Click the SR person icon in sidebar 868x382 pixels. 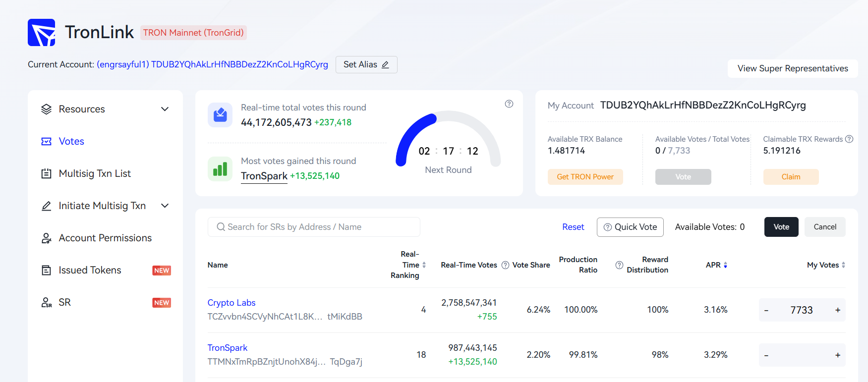pyautogui.click(x=46, y=302)
